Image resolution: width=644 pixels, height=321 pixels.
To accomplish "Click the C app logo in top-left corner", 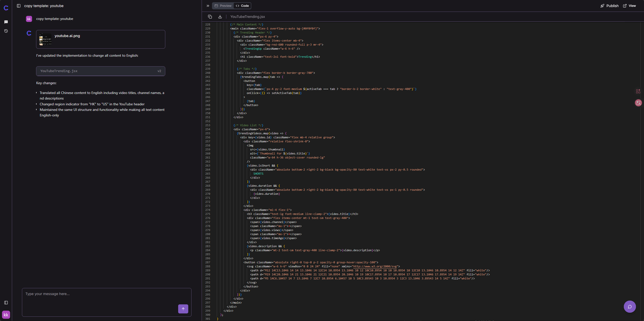I will [x=6, y=8].
